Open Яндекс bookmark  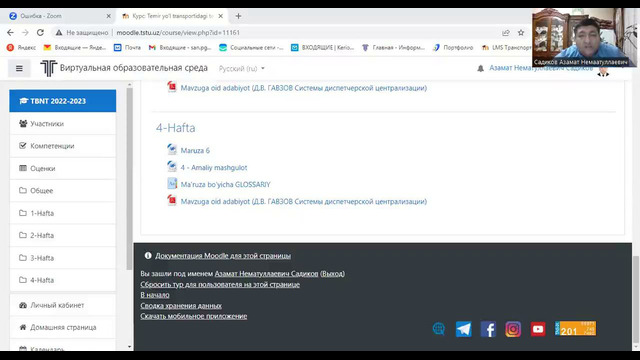coord(22,48)
